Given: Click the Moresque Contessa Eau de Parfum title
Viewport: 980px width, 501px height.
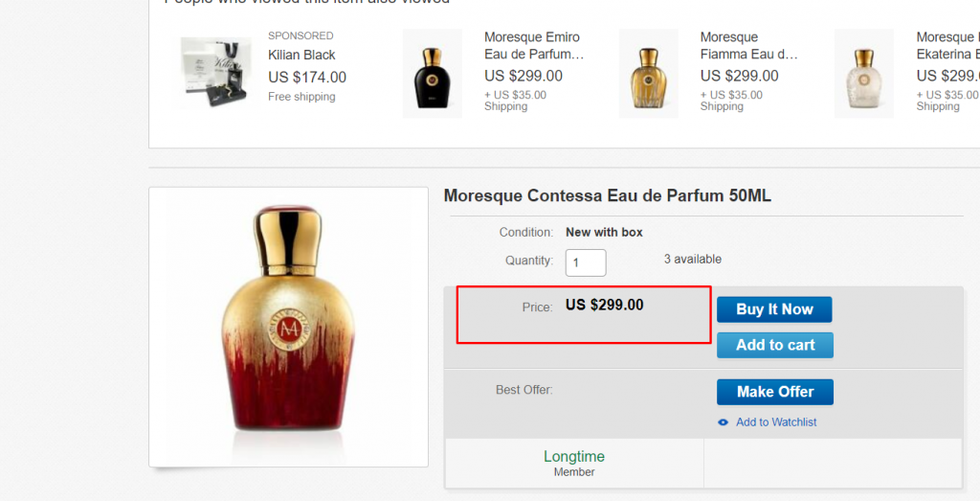Looking at the screenshot, I should 607,196.
